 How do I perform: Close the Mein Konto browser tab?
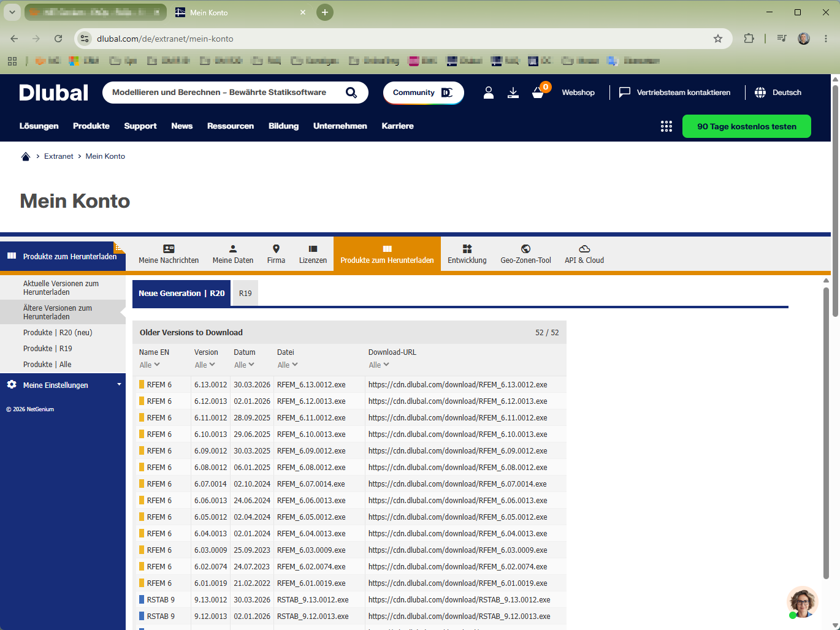coord(303,12)
